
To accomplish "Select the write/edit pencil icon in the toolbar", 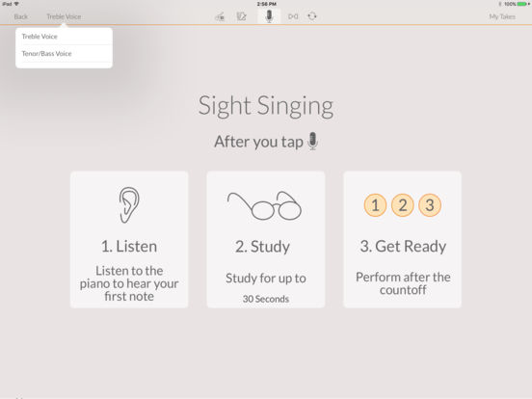I will [241, 16].
